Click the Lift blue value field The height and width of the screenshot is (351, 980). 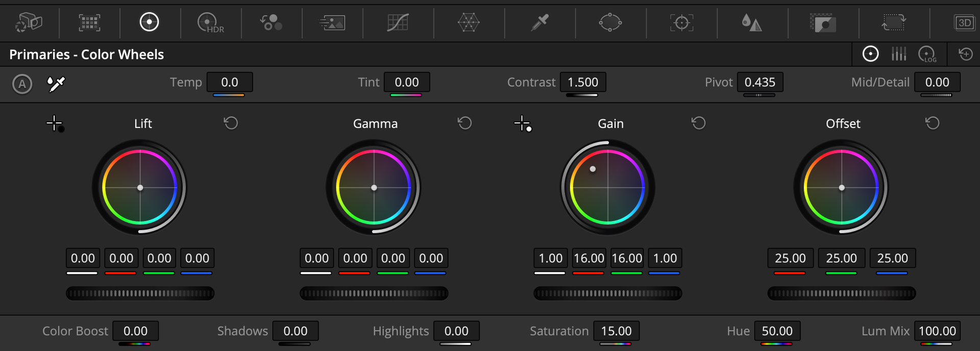(197, 258)
